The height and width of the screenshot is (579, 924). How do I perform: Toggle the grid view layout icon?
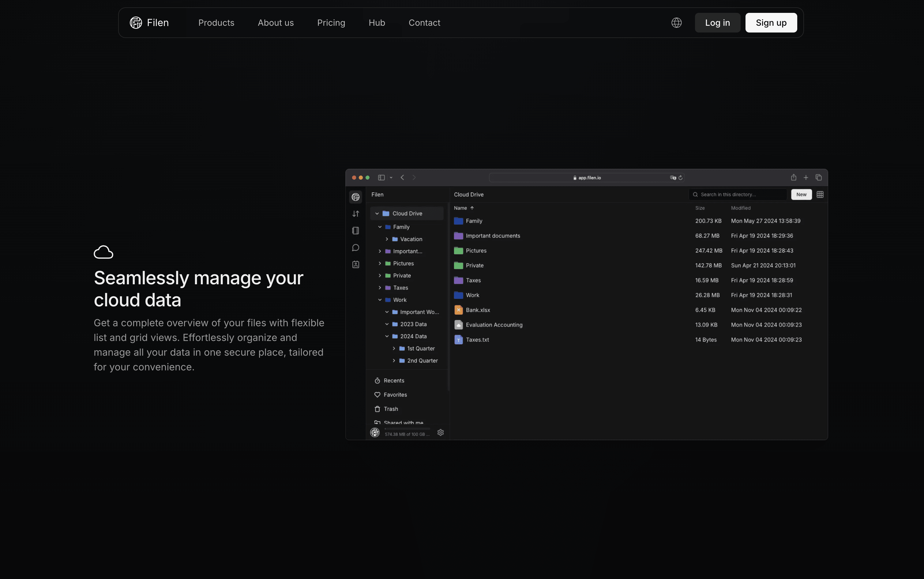pos(820,195)
